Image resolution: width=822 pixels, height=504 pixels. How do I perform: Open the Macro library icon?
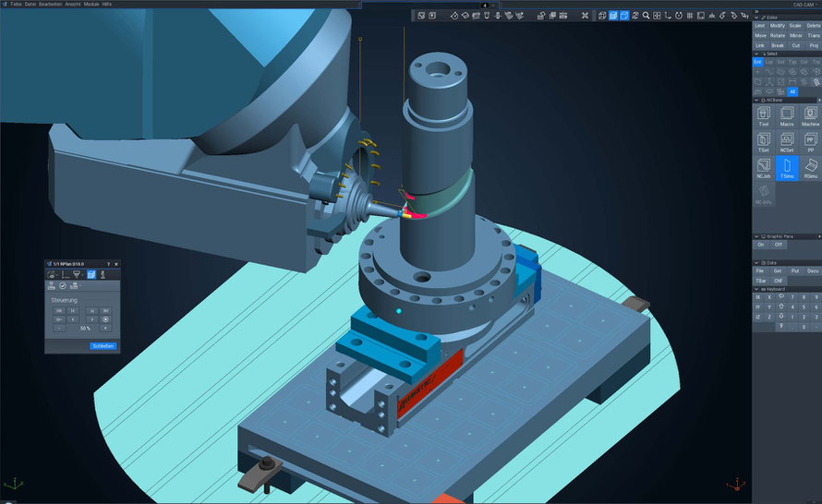click(x=787, y=115)
